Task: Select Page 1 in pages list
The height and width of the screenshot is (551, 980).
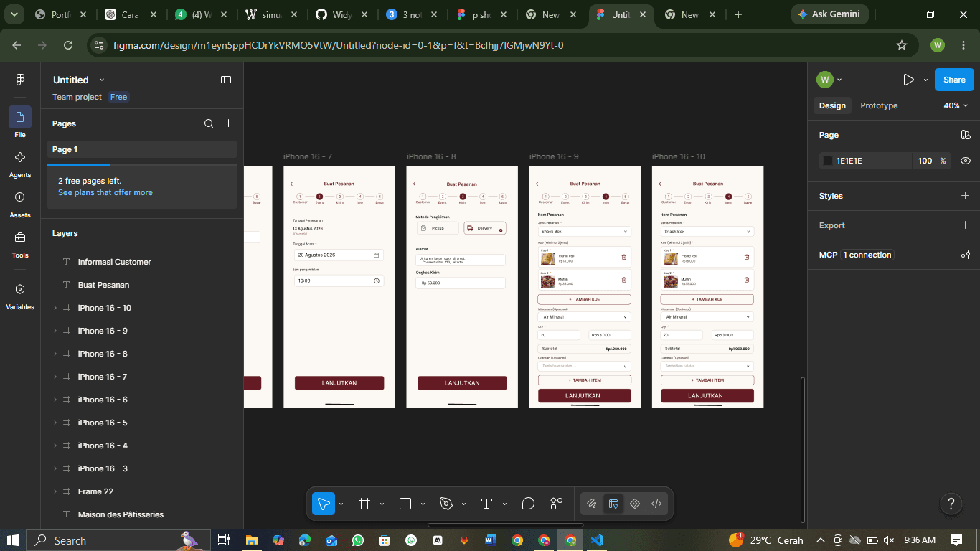Action: tap(142, 149)
